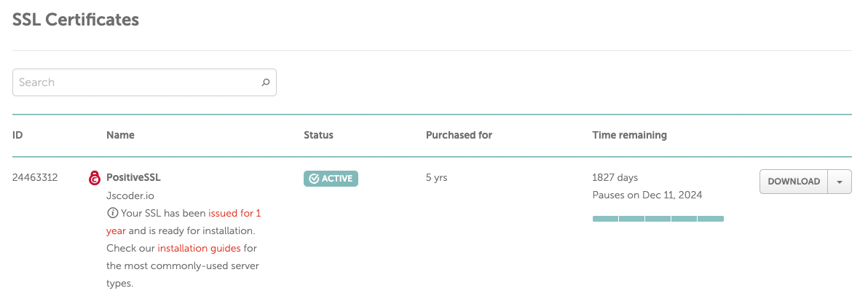Screen dimensions: 868x299
Task: Open the dropdown arrow next to Download
Action: coord(840,182)
